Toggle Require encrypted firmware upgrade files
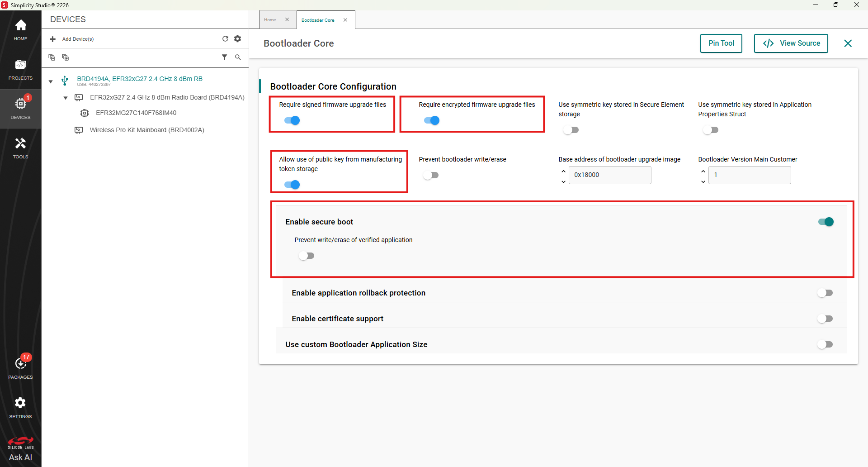Screen dimensions: 868x467 pyautogui.click(x=432, y=120)
